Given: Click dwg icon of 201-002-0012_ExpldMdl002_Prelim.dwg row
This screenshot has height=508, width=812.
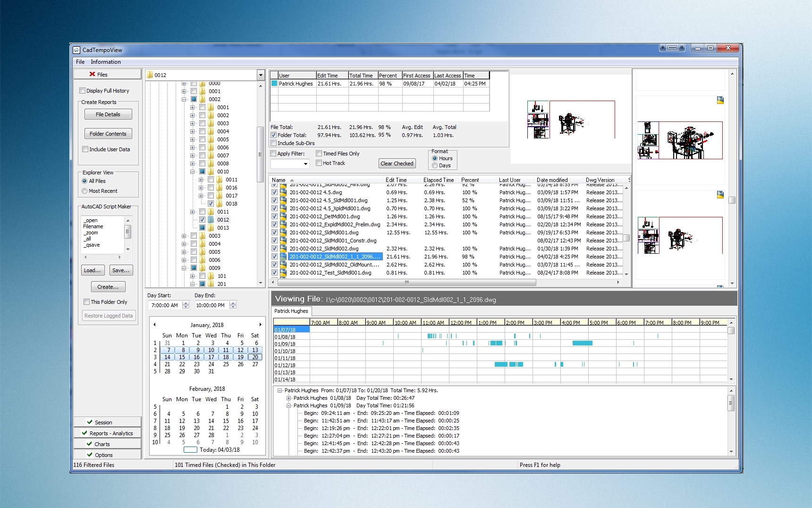Looking at the screenshot, I should tap(283, 224).
